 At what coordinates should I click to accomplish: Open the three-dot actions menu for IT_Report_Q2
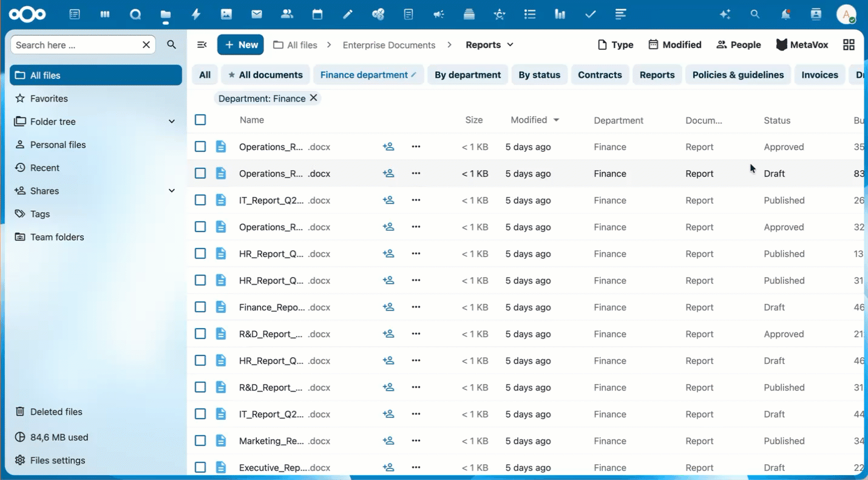click(416, 200)
